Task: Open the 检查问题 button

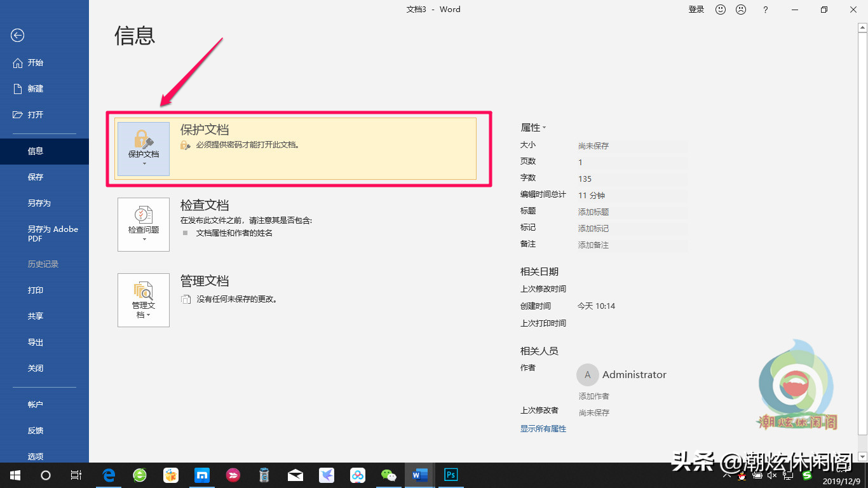Action: [144, 224]
